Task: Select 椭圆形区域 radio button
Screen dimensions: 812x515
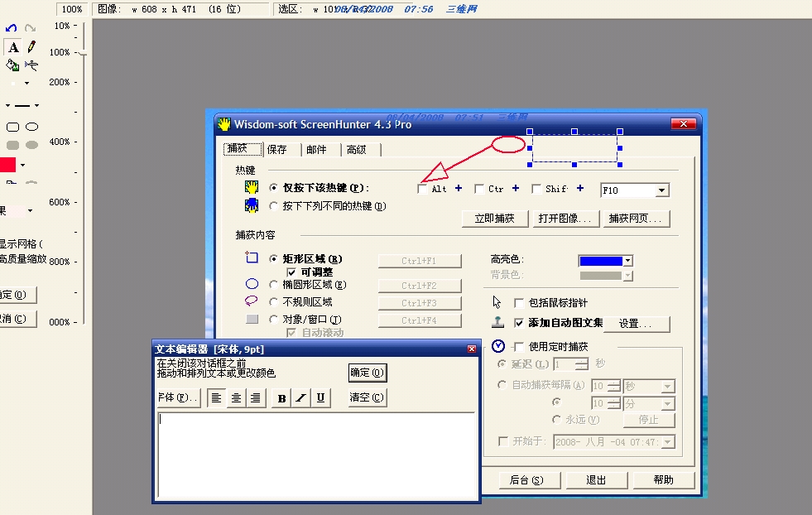Action: tap(273, 285)
